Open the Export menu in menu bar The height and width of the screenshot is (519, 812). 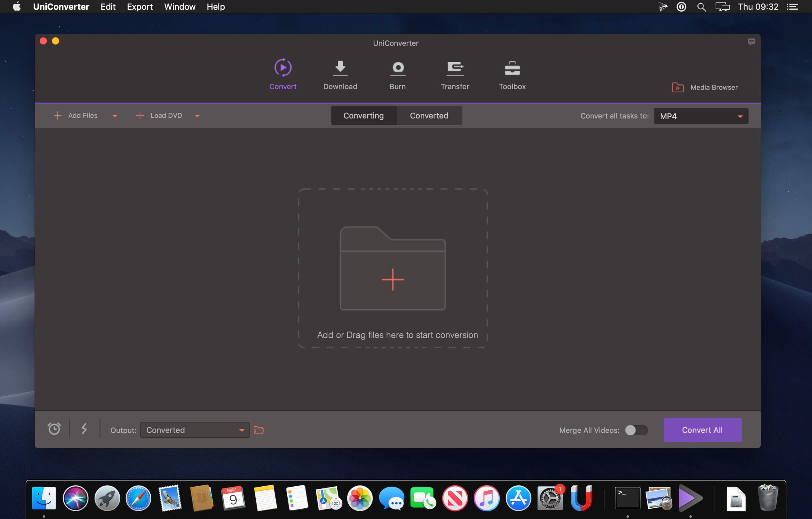(140, 7)
